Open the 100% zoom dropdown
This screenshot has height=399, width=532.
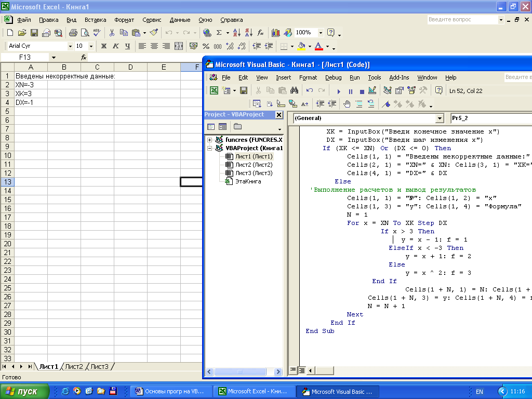pos(321,33)
